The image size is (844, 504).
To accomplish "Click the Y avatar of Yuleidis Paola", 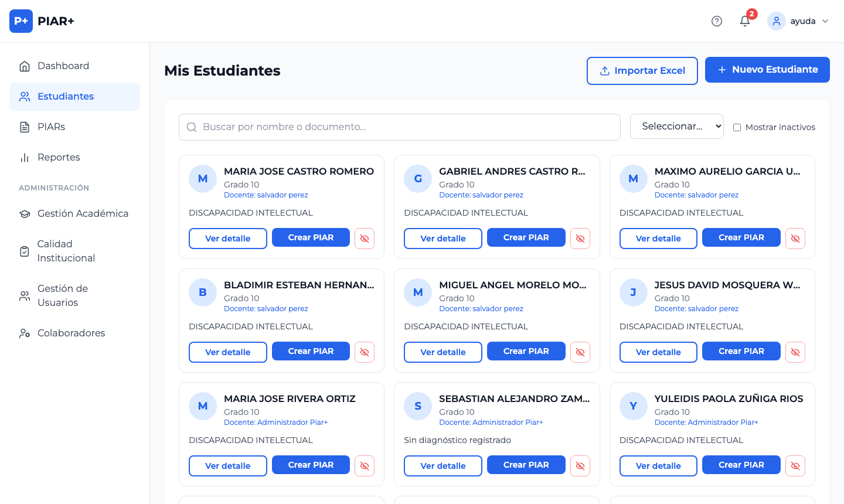I will coord(634,406).
